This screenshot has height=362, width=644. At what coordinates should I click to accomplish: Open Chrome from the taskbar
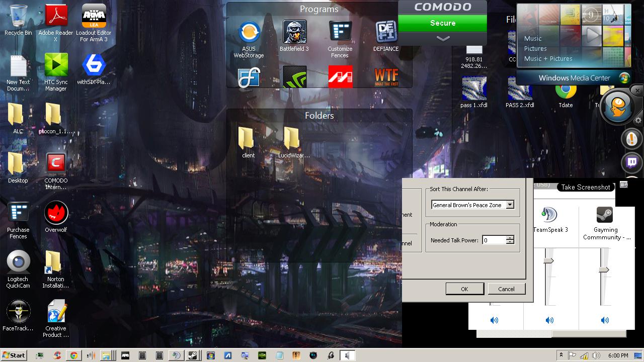coord(74,355)
